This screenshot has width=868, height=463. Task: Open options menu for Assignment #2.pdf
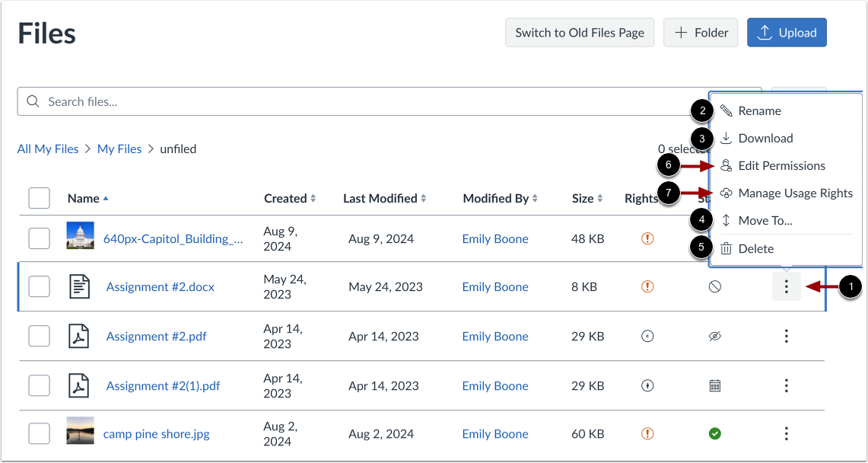click(x=786, y=337)
